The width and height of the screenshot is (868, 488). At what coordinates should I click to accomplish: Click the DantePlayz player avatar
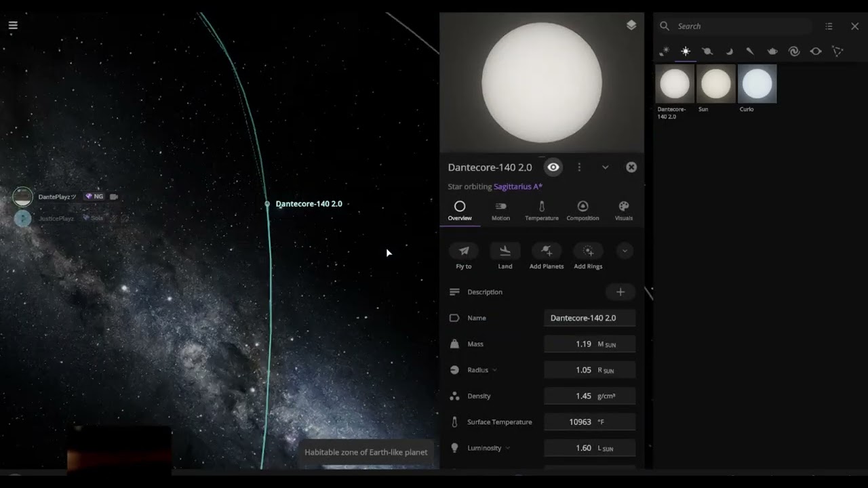point(22,197)
